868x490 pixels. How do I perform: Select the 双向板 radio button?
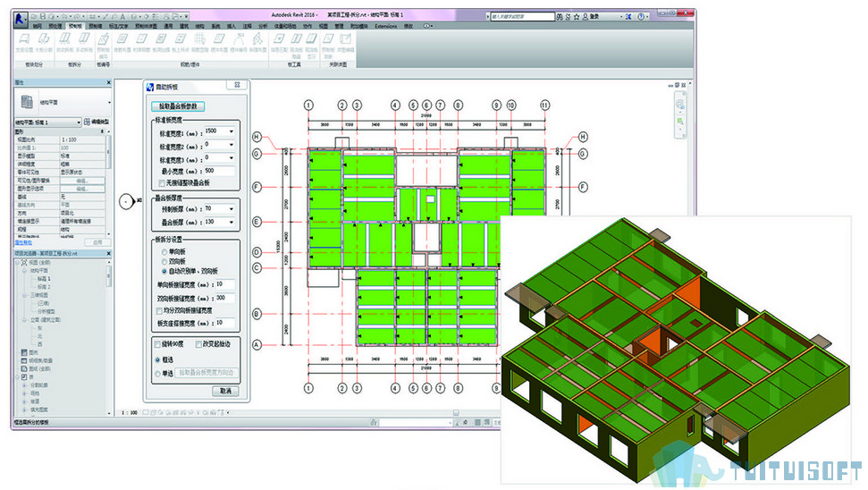click(x=164, y=261)
